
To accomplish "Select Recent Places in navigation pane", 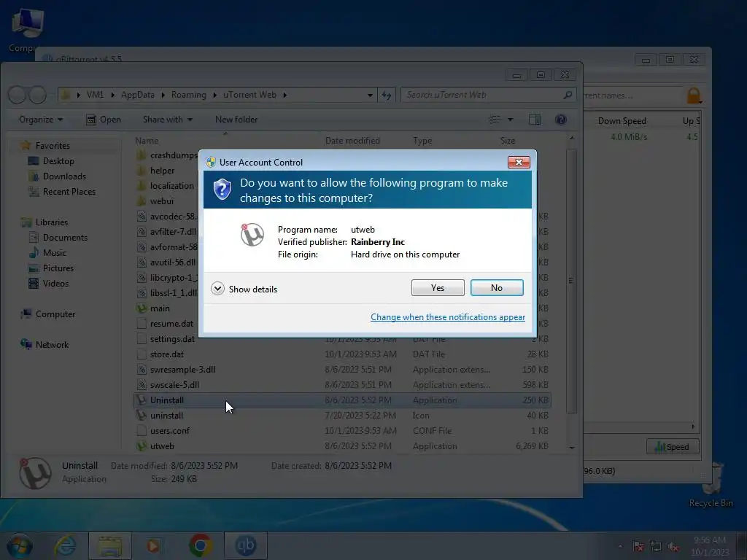I will [x=69, y=192].
